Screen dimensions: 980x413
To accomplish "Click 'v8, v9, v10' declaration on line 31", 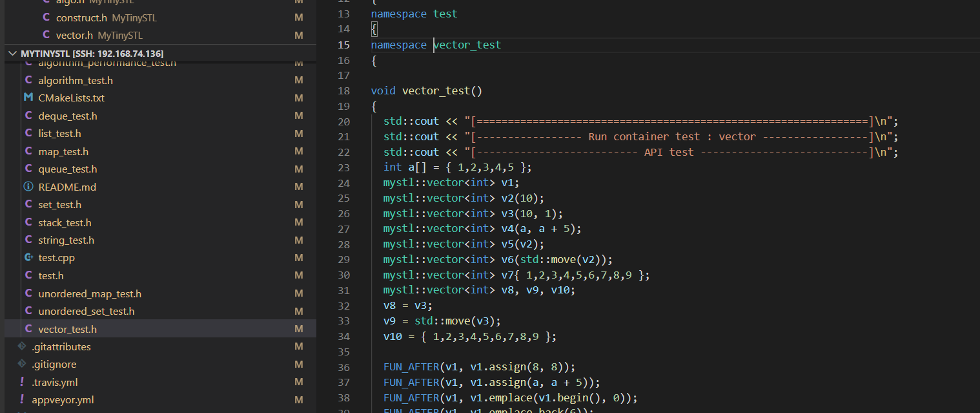I will (x=538, y=290).
